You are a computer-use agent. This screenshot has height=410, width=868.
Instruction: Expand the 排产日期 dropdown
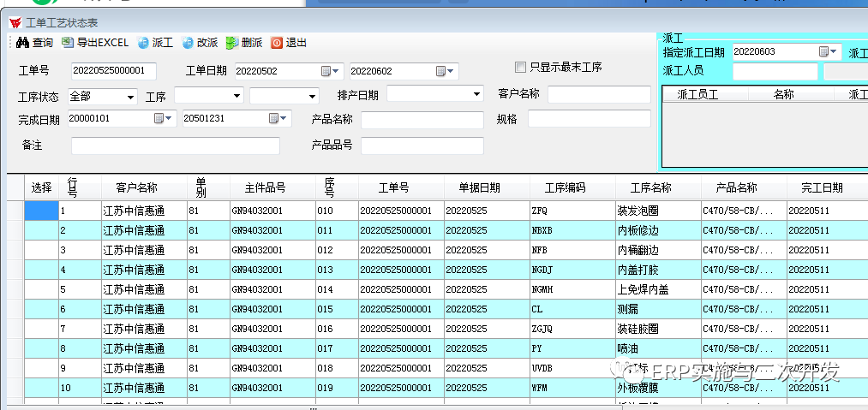coord(478,93)
